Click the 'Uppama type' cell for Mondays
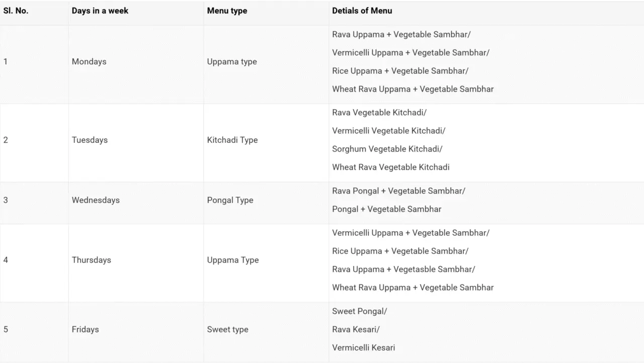Image resolution: width=644 pixels, height=363 pixels. [232, 62]
